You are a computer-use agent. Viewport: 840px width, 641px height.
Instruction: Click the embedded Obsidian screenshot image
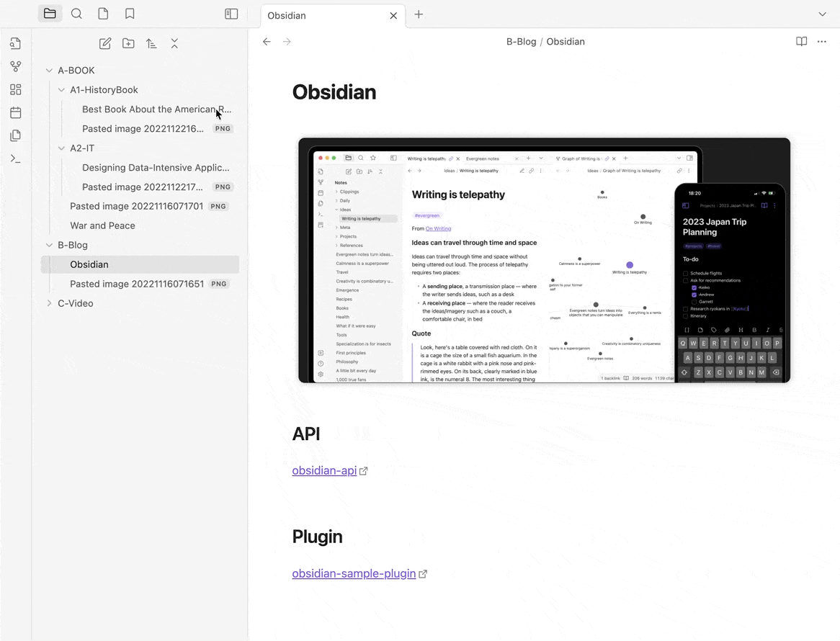click(545, 260)
